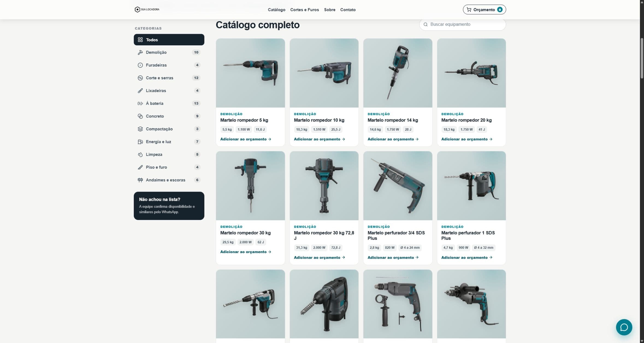The height and width of the screenshot is (343, 644).
Task: Click the Catálogo completo heading
Action: point(258,25)
